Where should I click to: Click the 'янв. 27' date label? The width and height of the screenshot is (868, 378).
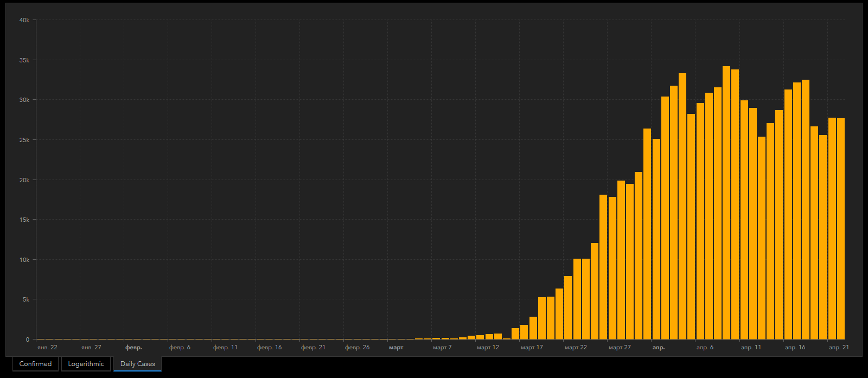(91, 347)
